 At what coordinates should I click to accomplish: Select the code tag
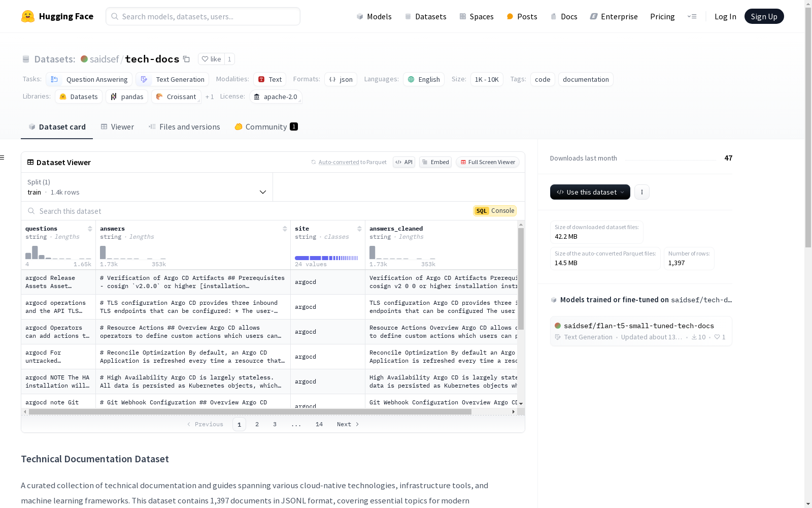[543, 79]
